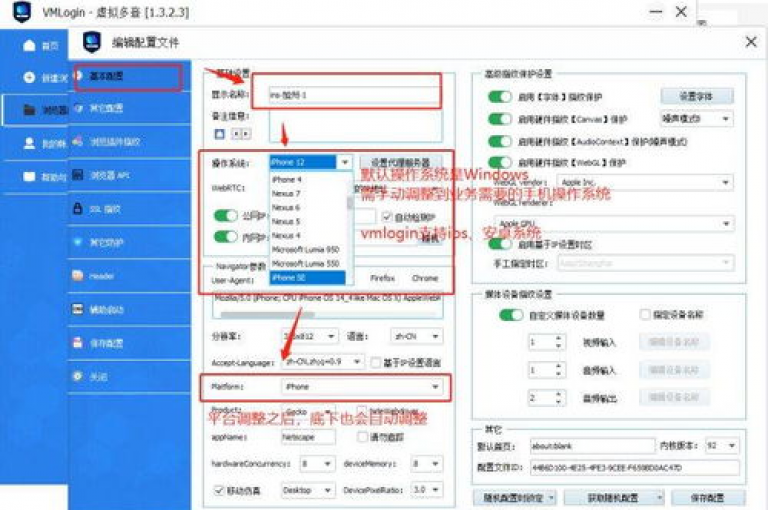Viewport: 768px width, 510px height.
Task: Check the auto-detect IP checkbox
Action: tap(386, 217)
